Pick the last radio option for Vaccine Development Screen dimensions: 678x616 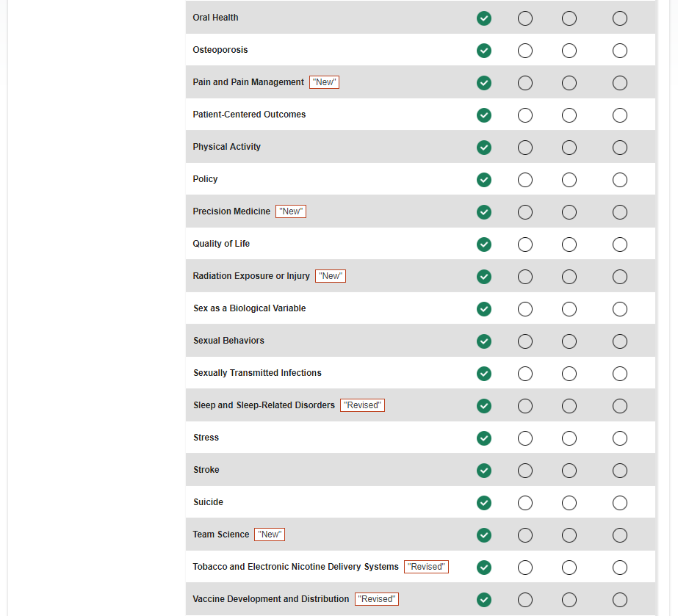[620, 600]
